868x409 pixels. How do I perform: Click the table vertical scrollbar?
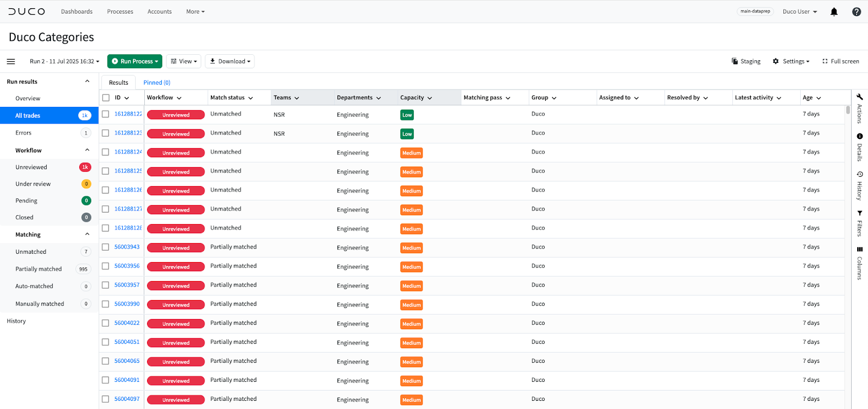click(848, 110)
